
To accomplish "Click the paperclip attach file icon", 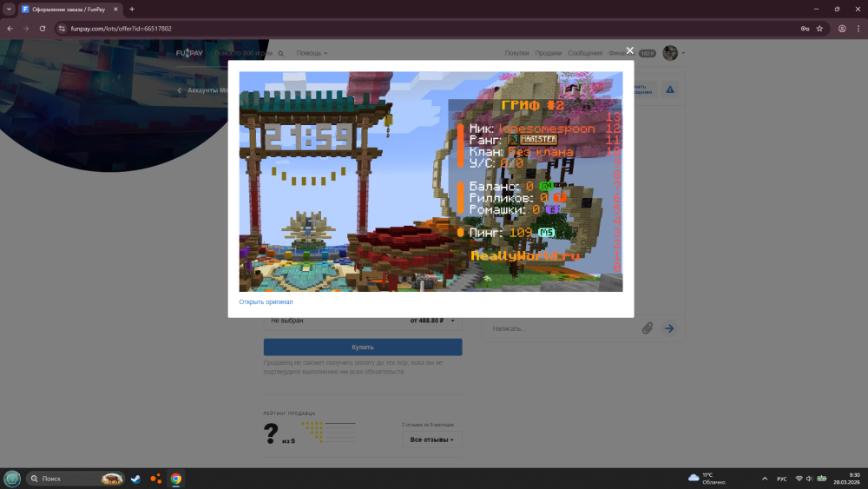I will coord(648,328).
